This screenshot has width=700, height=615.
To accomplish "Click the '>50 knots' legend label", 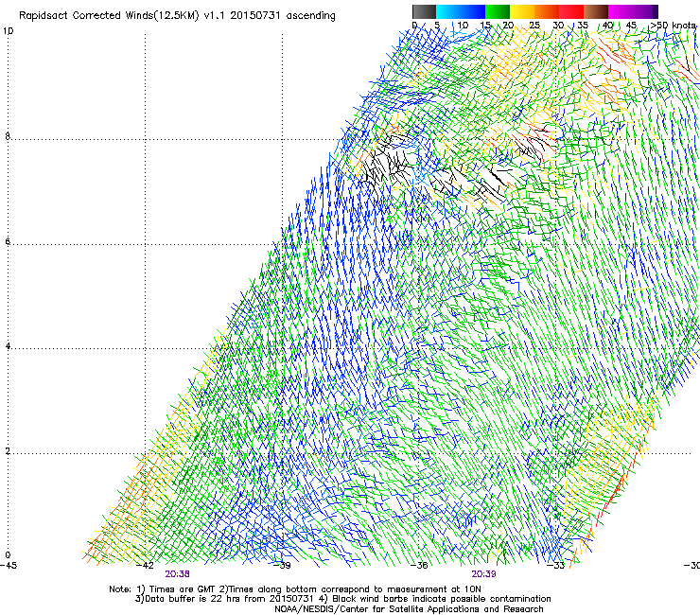I will point(674,26).
